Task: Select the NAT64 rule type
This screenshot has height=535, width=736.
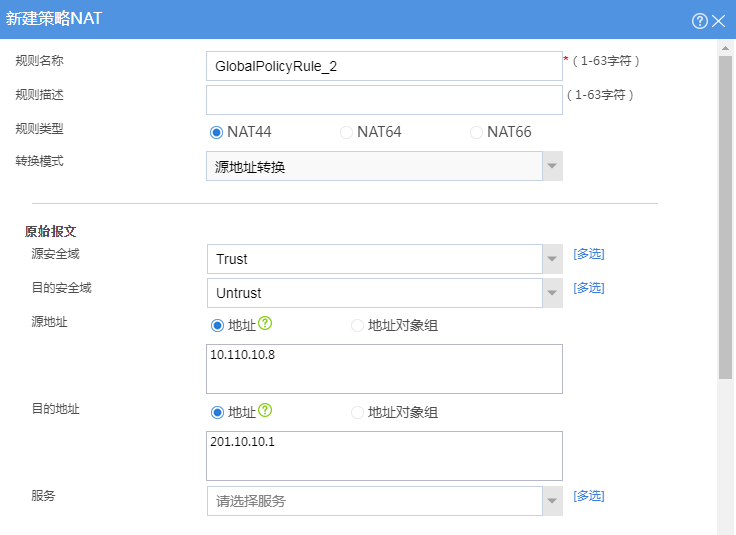Action: [x=347, y=132]
